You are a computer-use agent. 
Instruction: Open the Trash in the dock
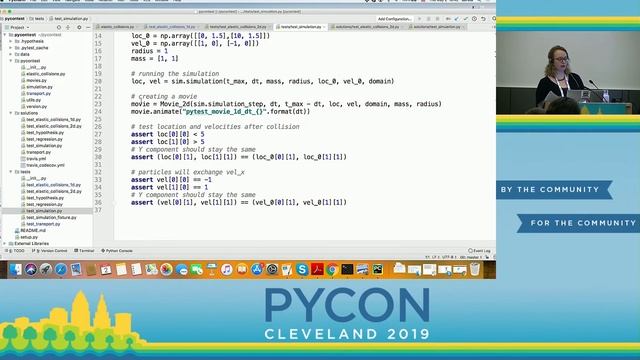(x=475, y=270)
